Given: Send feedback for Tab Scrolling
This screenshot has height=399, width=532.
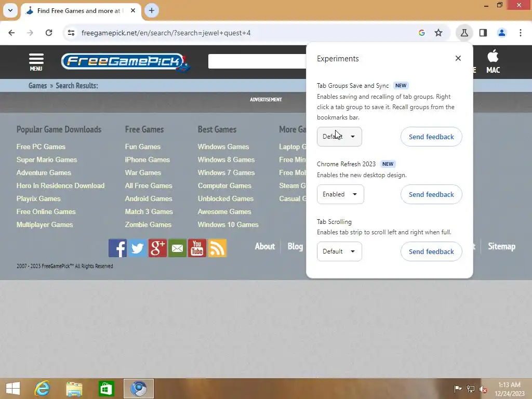Looking at the screenshot, I should 431,251.
